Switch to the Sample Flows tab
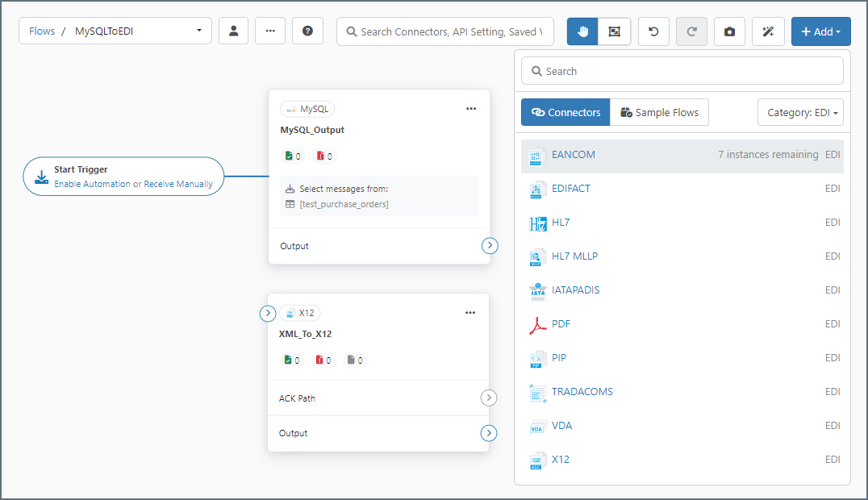Screen dimensions: 868x500 click(659, 112)
